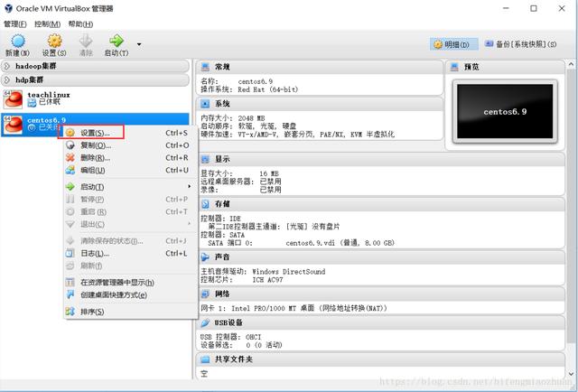Viewport: 578px width, 392px height.
Task: Click the details pane scroll-down arrow
Action: [x=571, y=374]
